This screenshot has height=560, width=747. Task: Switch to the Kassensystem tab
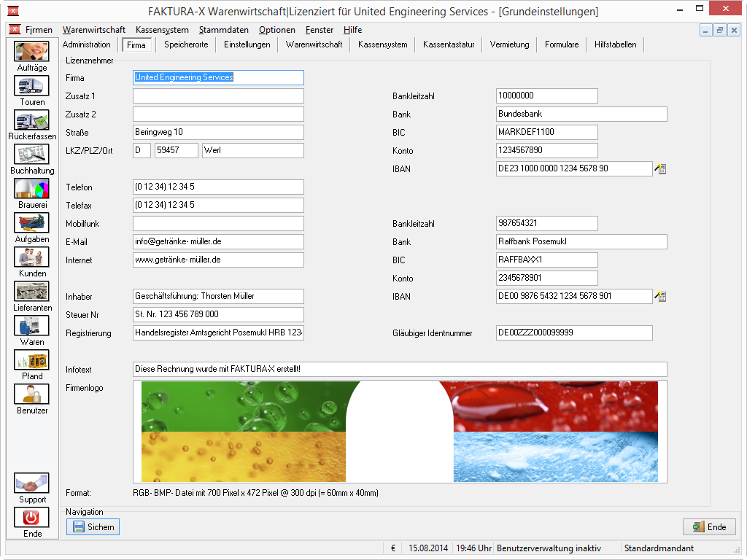click(382, 44)
